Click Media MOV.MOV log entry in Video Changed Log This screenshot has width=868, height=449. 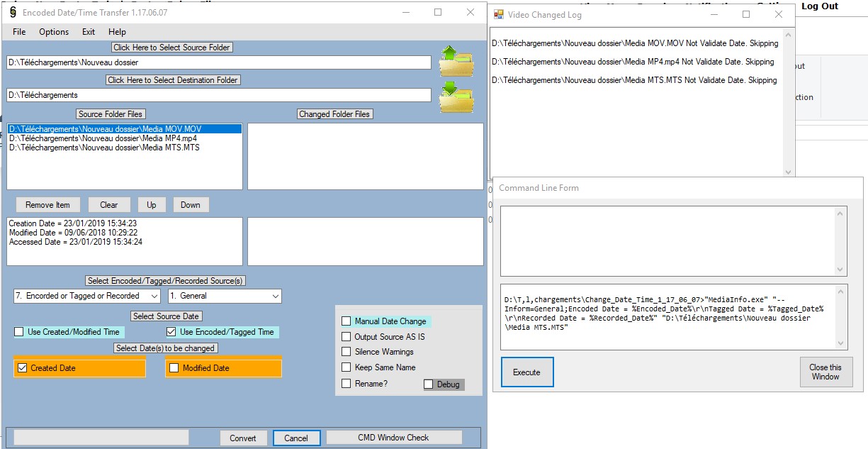tap(635, 43)
